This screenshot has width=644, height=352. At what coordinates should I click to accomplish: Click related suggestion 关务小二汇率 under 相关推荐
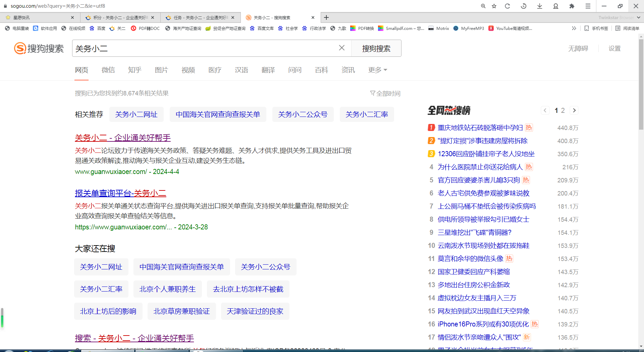click(367, 115)
